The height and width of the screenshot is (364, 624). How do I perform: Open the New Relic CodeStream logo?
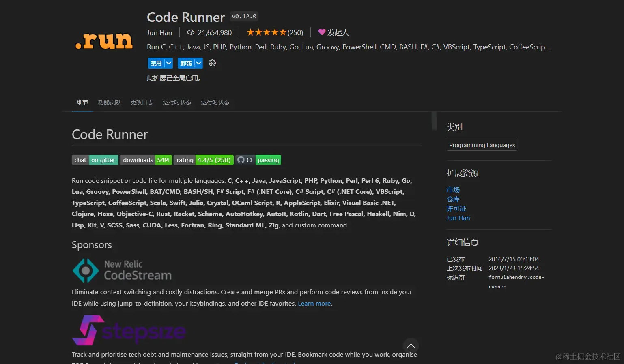[x=122, y=271]
